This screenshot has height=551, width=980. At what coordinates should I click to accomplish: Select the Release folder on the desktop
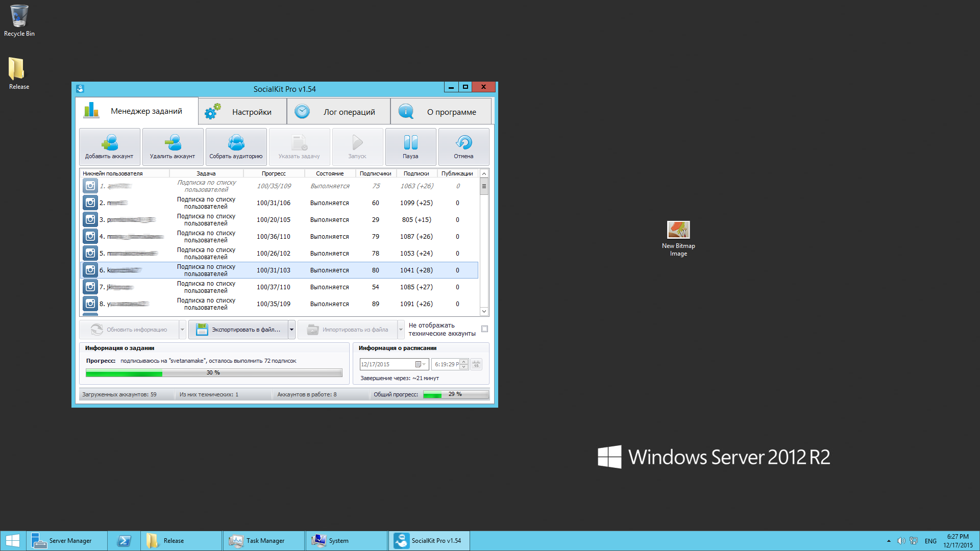tap(19, 73)
